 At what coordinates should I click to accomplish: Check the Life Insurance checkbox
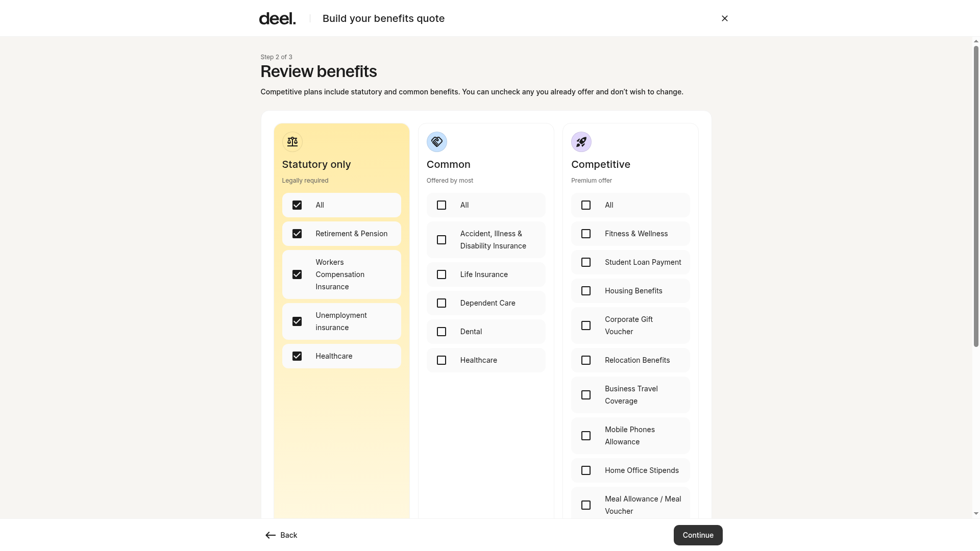point(442,274)
